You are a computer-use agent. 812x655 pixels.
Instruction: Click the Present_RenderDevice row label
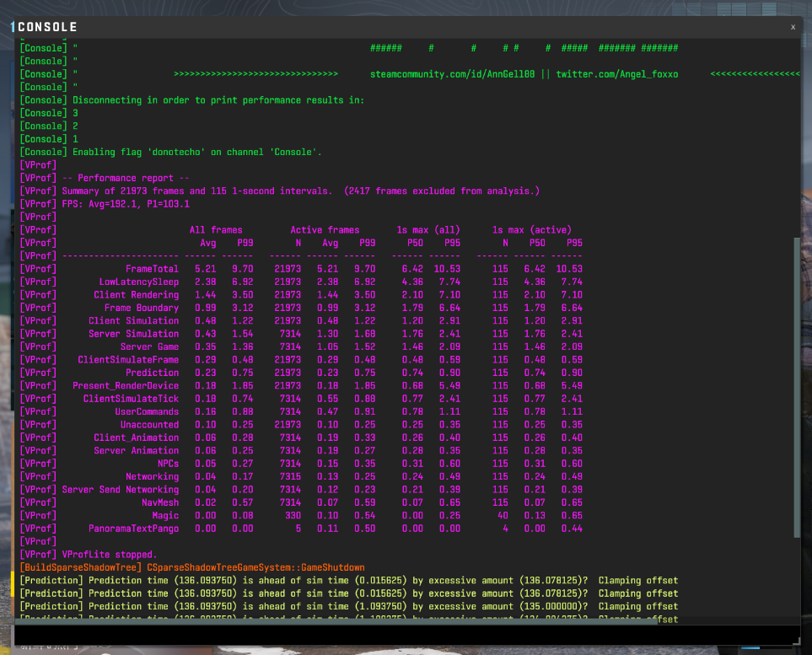125,386
